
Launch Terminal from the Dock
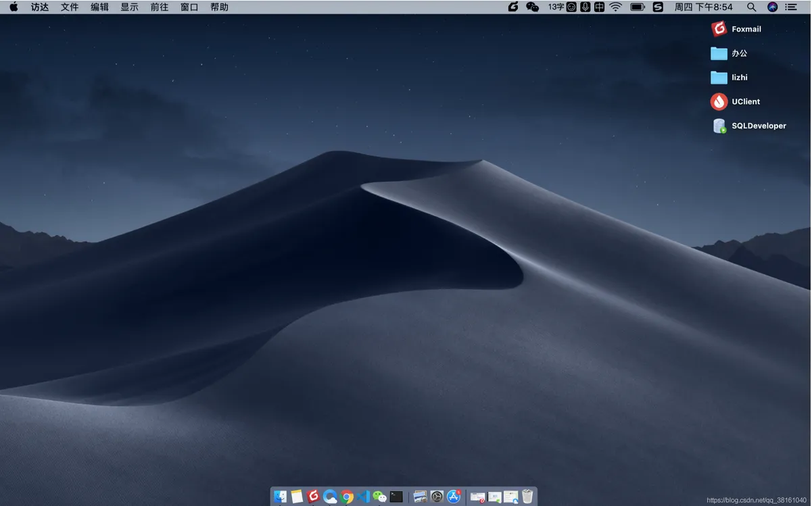click(396, 497)
